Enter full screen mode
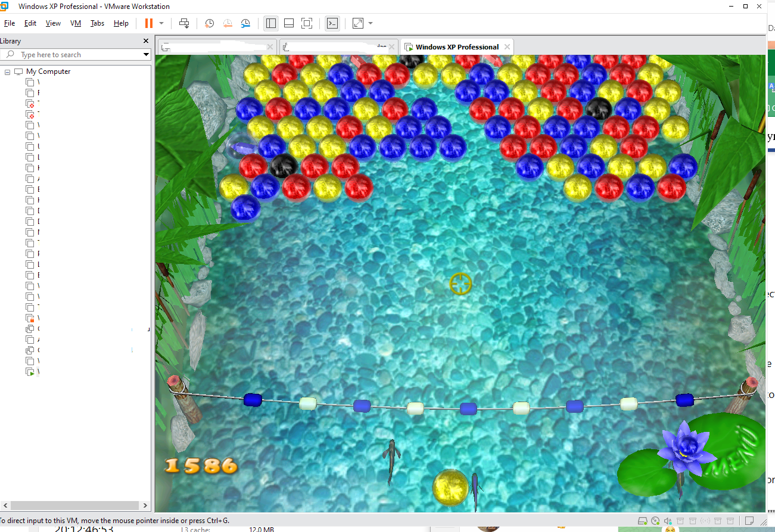 click(307, 23)
